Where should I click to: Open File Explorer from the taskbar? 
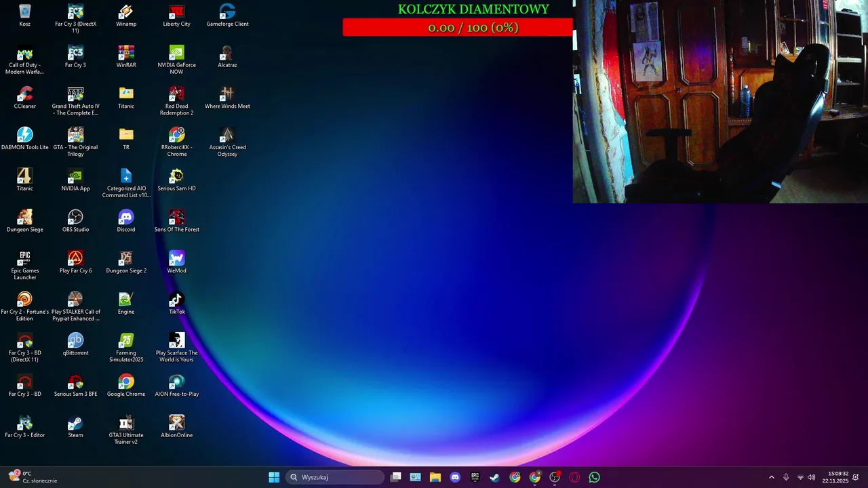point(435,477)
